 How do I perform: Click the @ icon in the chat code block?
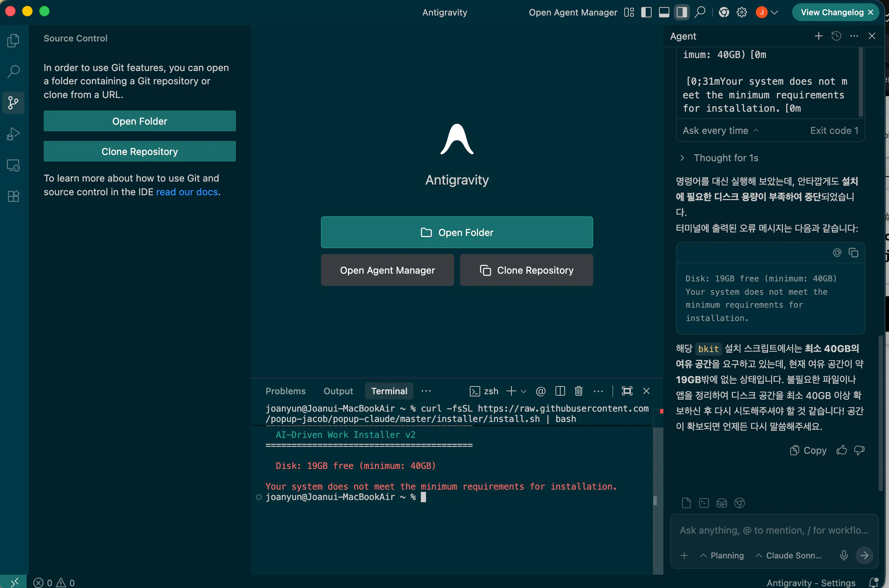pyautogui.click(x=837, y=253)
